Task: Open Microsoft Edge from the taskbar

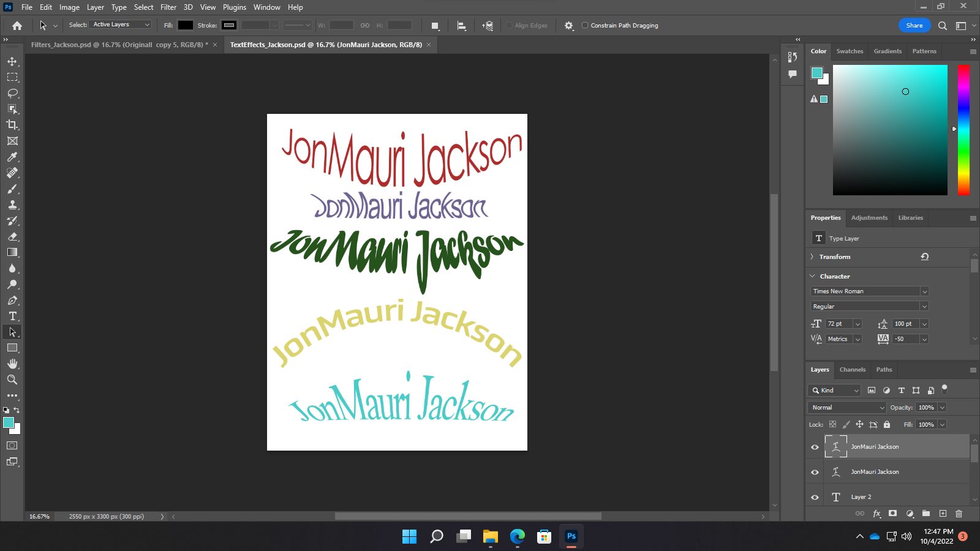Action: [518, 537]
